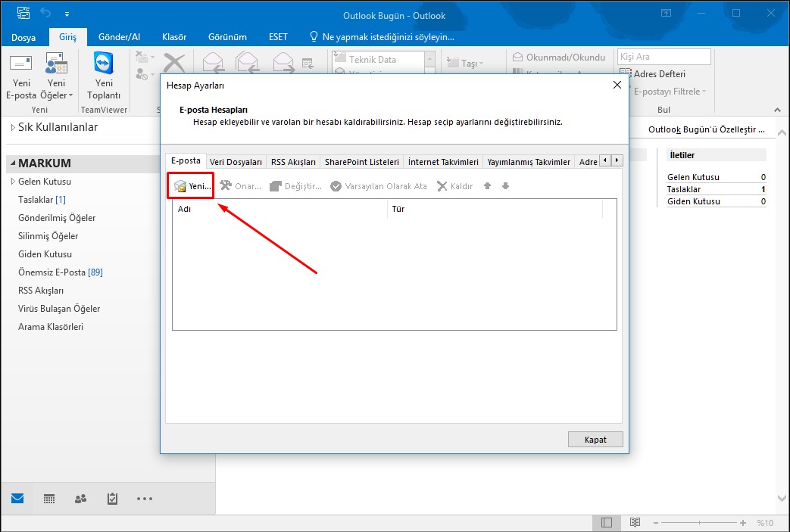
Task: Click the Kaldır remove button
Action: 454,186
